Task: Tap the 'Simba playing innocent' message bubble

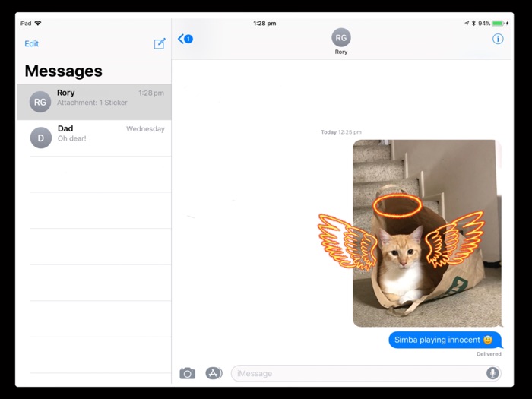Action: tap(445, 340)
